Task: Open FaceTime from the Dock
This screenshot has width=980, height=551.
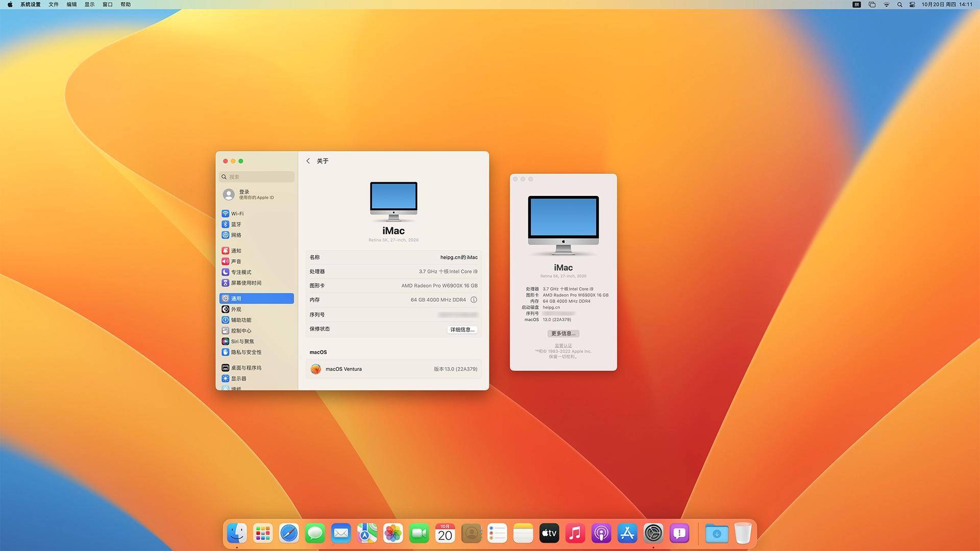Action: (x=419, y=534)
